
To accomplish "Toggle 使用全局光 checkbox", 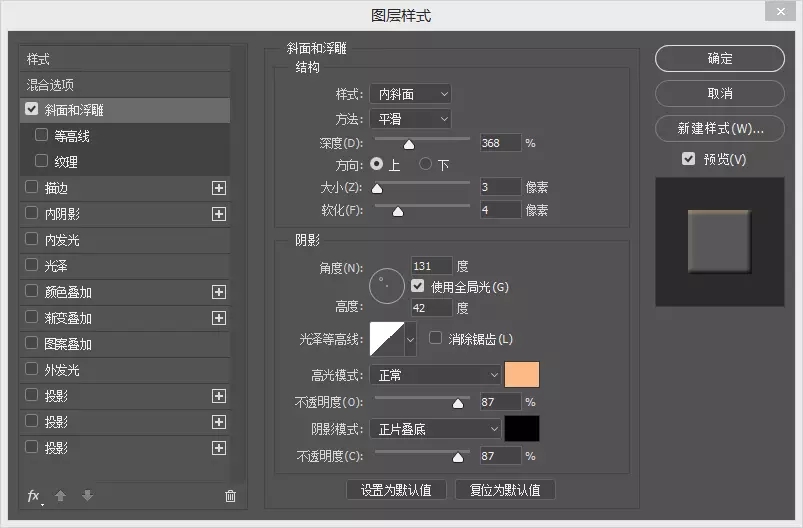I will pyautogui.click(x=418, y=286).
